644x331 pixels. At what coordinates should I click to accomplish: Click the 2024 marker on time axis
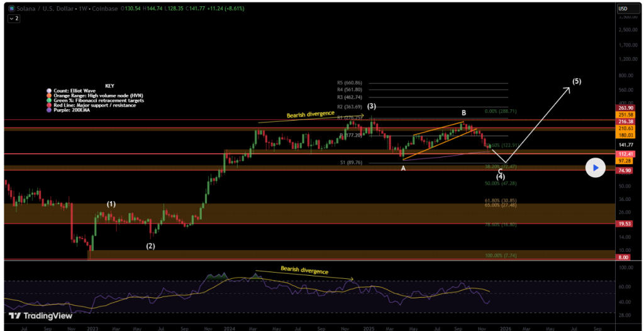pos(229,327)
